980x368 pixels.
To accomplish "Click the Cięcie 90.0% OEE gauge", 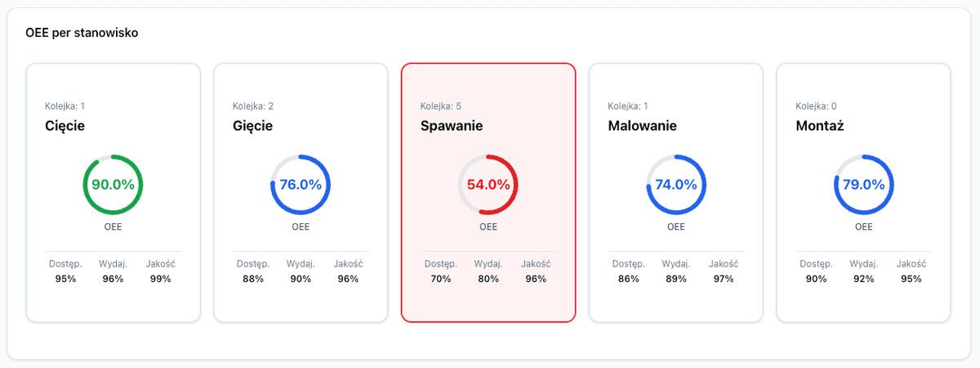I will click(113, 185).
